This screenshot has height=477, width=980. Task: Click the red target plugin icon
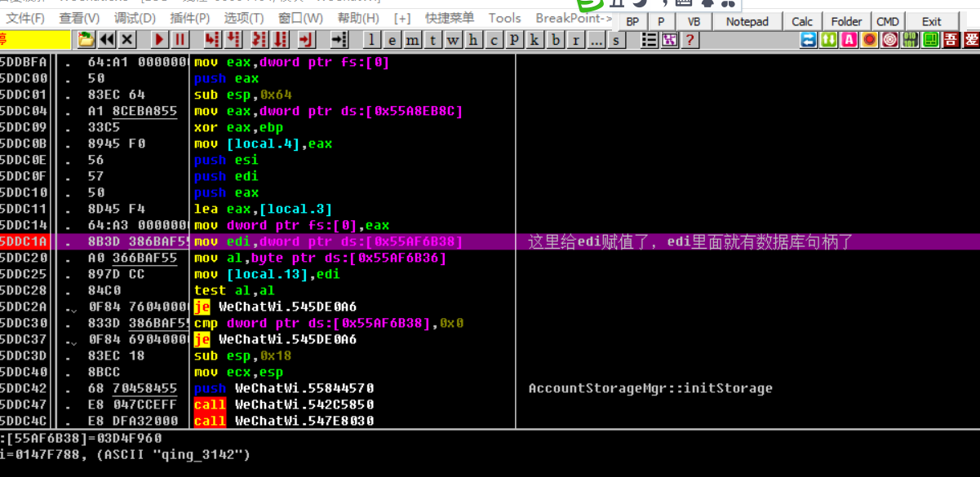pyautogui.click(x=890, y=39)
